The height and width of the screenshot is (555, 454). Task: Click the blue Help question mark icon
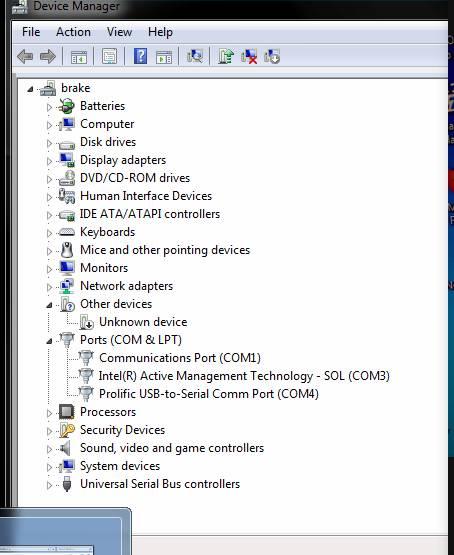(140, 56)
